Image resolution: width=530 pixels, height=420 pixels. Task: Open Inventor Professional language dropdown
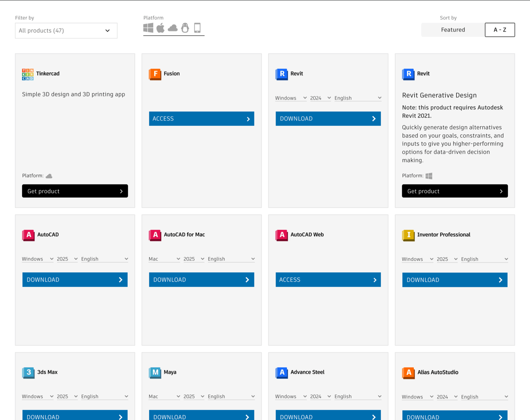coord(485,259)
